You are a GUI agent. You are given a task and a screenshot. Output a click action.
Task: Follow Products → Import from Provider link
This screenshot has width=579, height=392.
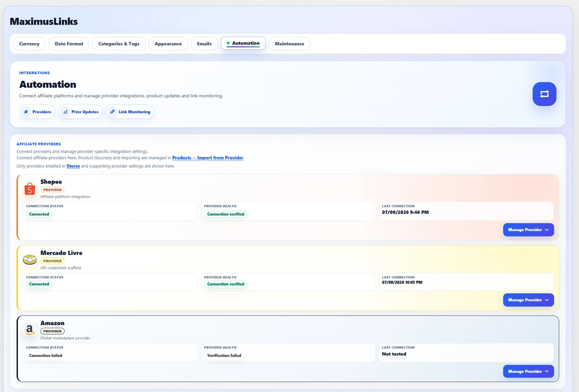pos(208,158)
